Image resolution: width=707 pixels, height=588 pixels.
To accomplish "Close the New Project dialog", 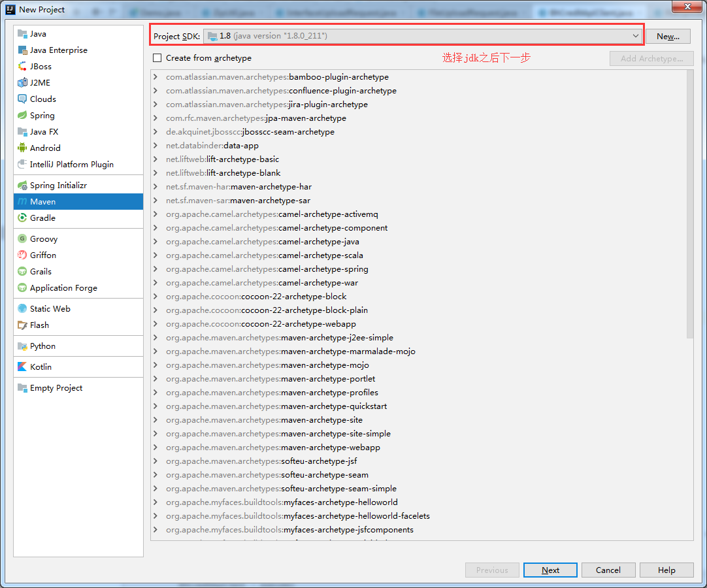I will coord(687,7).
